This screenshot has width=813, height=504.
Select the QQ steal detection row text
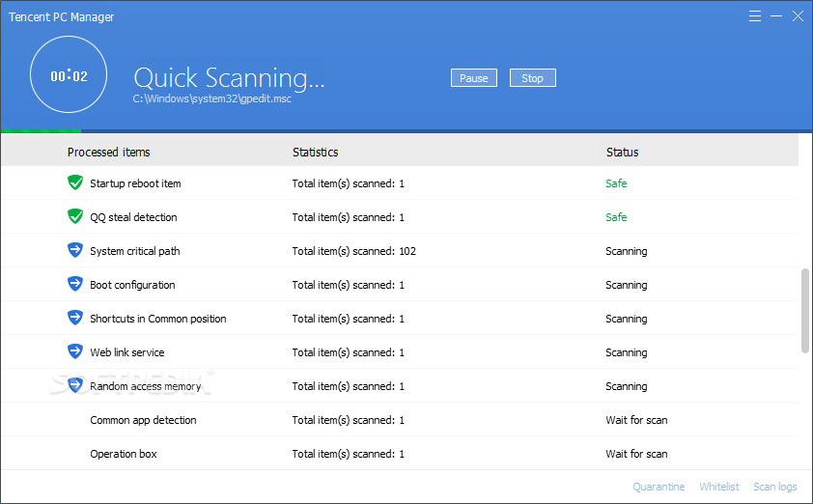point(134,217)
